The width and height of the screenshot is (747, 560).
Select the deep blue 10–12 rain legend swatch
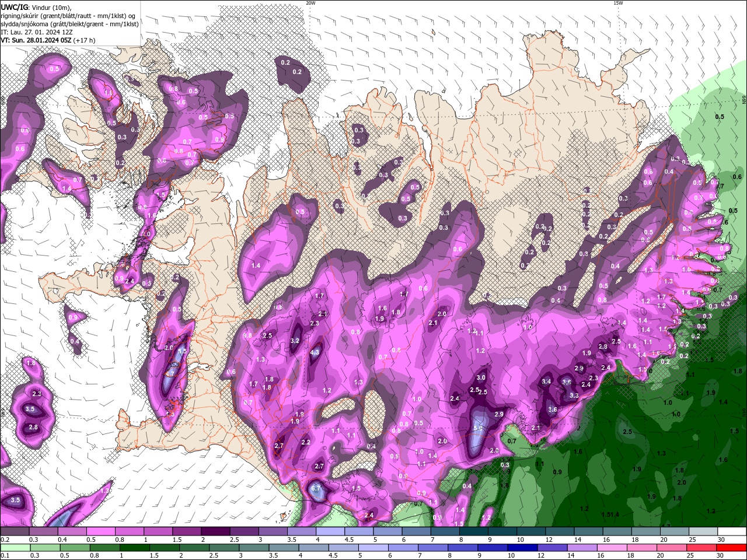point(523,548)
